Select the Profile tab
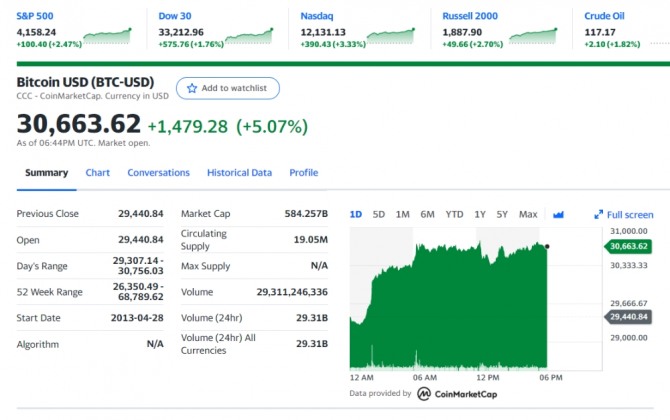 [x=303, y=173]
